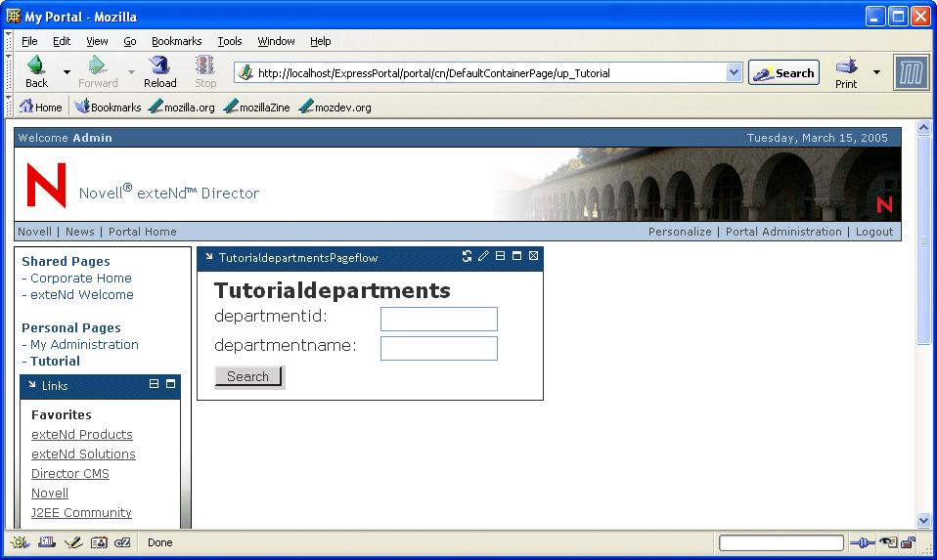
Task: Click the Novell link in portal nav
Action: click(34, 232)
